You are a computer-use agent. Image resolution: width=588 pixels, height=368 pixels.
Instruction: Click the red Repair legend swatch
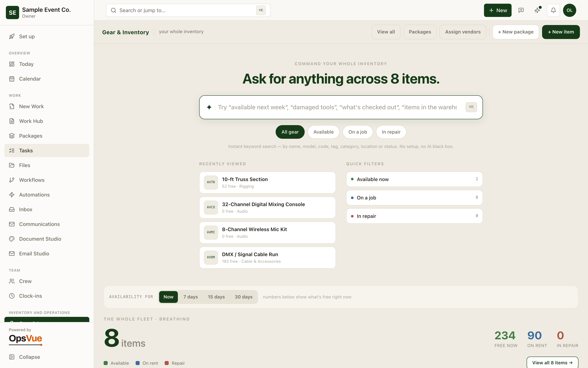167,363
